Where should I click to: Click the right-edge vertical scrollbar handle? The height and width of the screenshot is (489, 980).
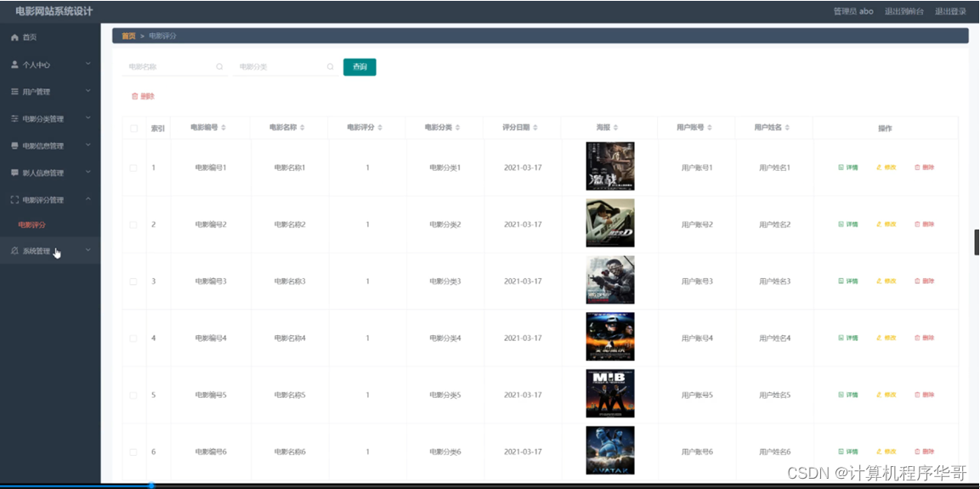pos(977,242)
